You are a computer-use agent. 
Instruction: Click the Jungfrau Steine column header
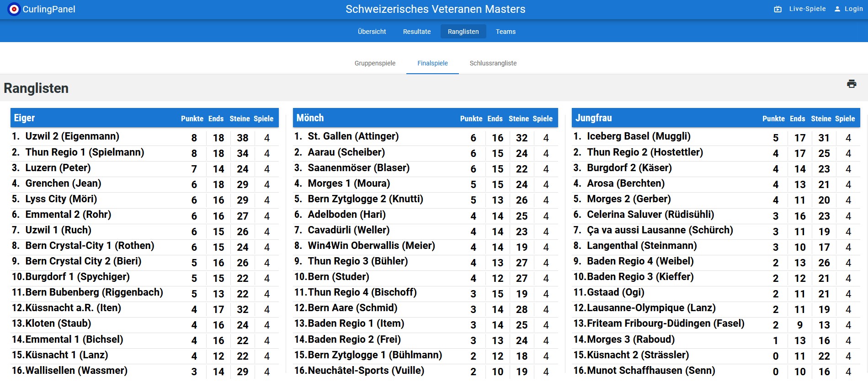pyautogui.click(x=821, y=119)
